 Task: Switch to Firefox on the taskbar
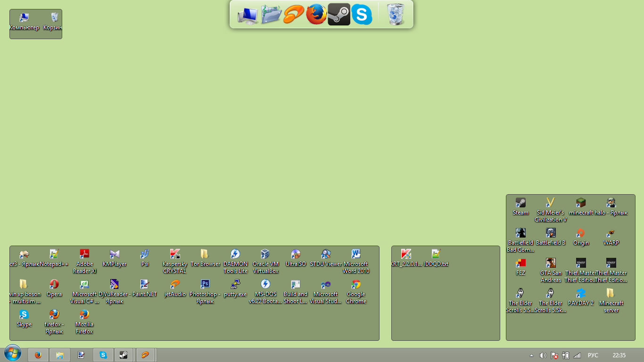pyautogui.click(x=38, y=355)
